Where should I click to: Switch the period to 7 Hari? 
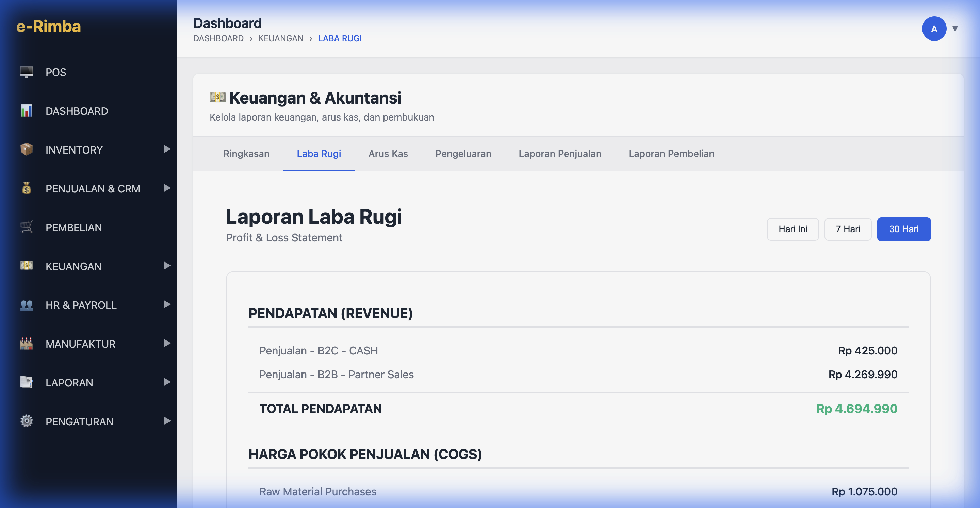pos(848,229)
